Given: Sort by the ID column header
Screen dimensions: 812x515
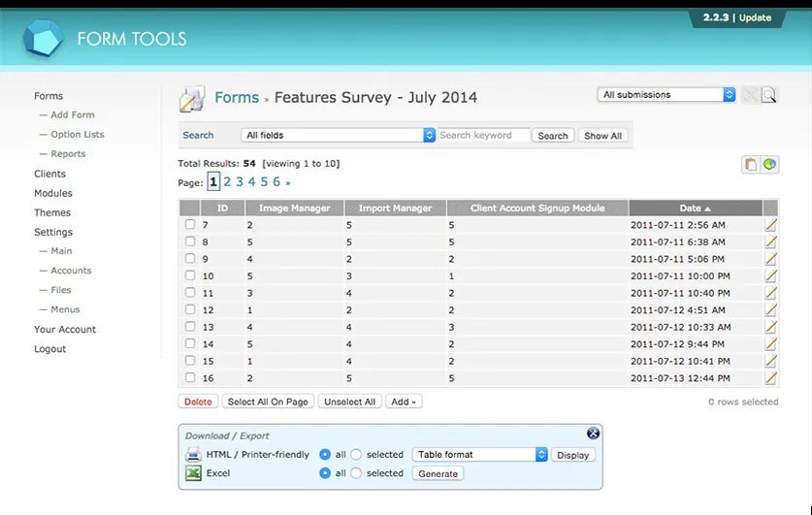Looking at the screenshot, I should point(222,209).
